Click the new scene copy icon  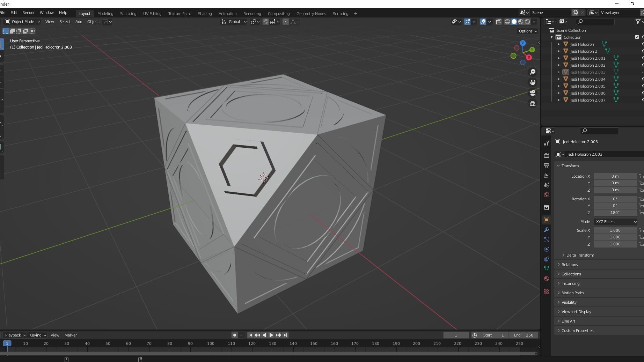click(575, 13)
